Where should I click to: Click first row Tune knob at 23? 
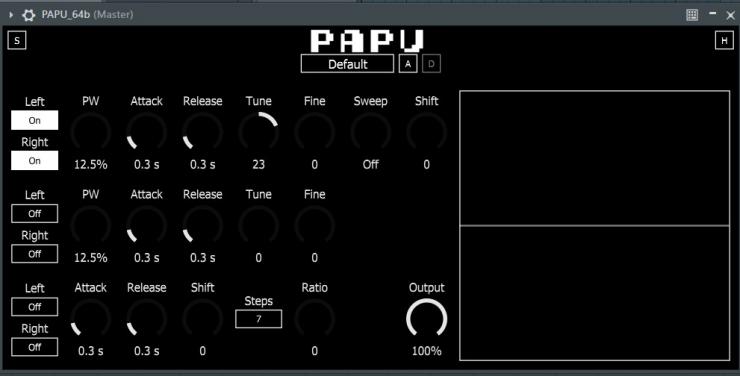coord(258,133)
